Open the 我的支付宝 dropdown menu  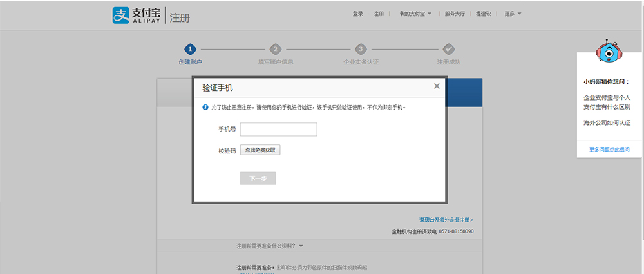pos(415,14)
